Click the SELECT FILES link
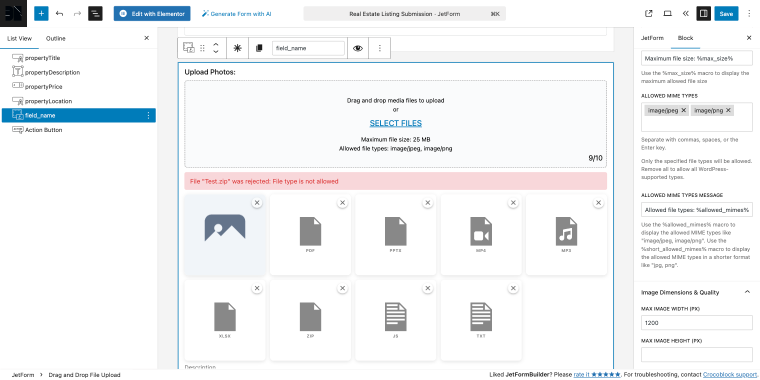This screenshot has height=380, width=760. pos(396,123)
